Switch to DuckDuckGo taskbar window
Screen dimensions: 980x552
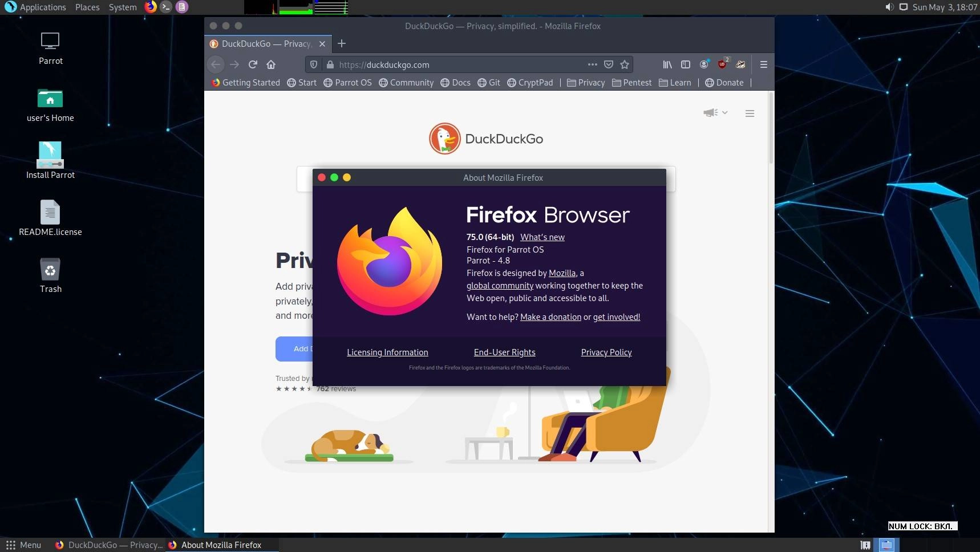pyautogui.click(x=108, y=545)
